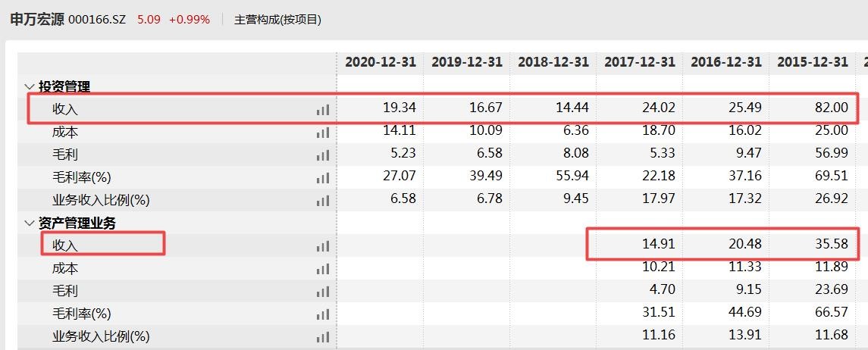The width and height of the screenshot is (868, 350).
Task: Click the 主营构成(按项目) title
Action: tap(278, 20)
